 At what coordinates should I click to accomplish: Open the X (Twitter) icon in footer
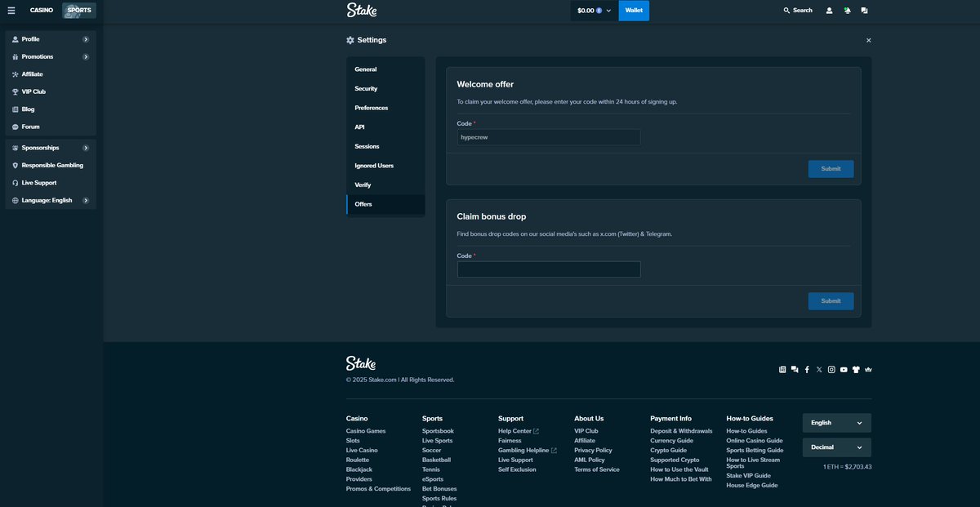(x=819, y=370)
